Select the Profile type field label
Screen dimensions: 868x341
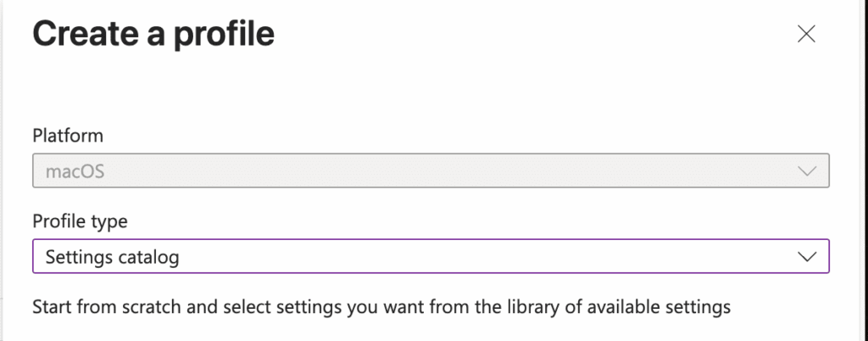click(80, 221)
